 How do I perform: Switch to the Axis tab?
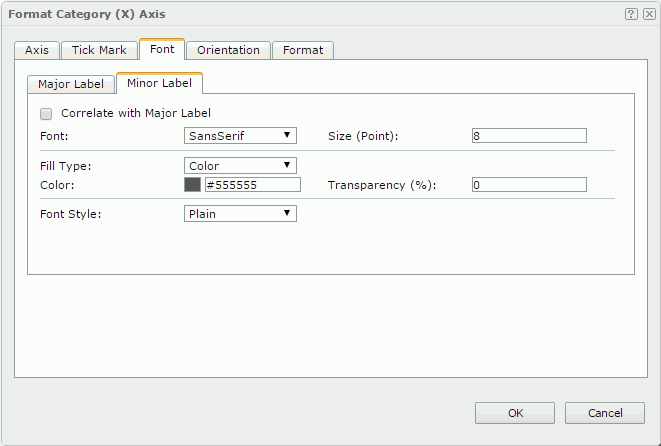(37, 50)
